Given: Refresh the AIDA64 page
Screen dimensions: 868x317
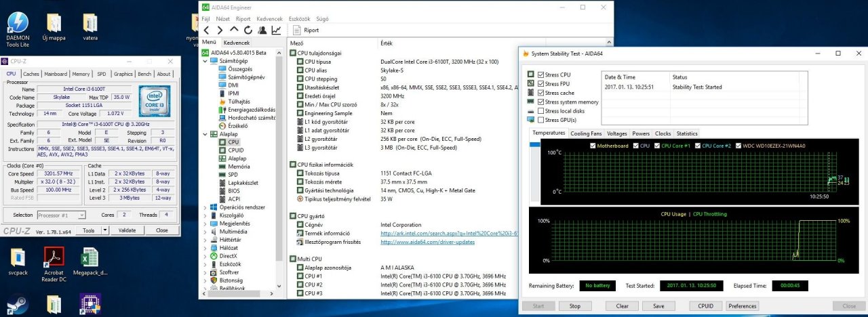Looking at the screenshot, I should click(x=248, y=30).
